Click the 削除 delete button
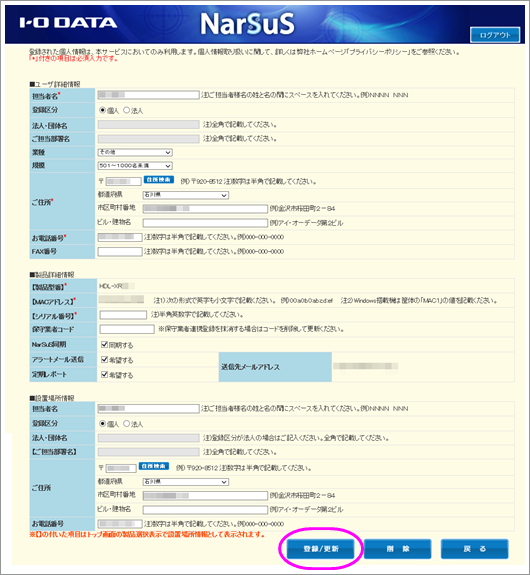 pyautogui.click(x=398, y=549)
